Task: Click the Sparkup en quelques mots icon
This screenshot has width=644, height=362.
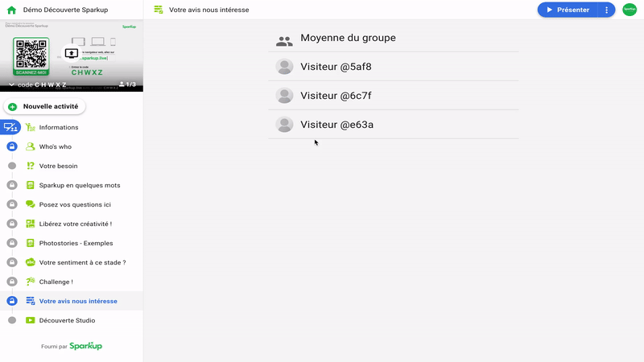Action: pyautogui.click(x=30, y=185)
